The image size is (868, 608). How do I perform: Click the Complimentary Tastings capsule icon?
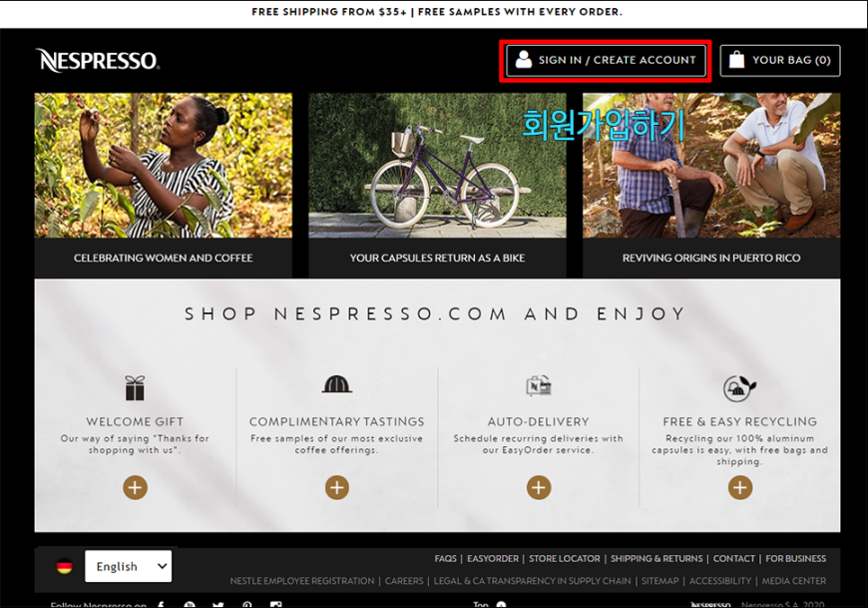point(336,383)
